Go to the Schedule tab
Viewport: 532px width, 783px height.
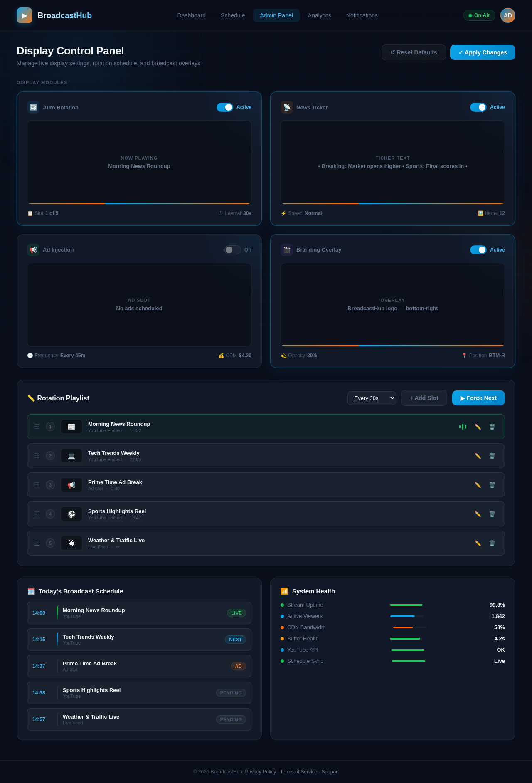click(x=233, y=15)
